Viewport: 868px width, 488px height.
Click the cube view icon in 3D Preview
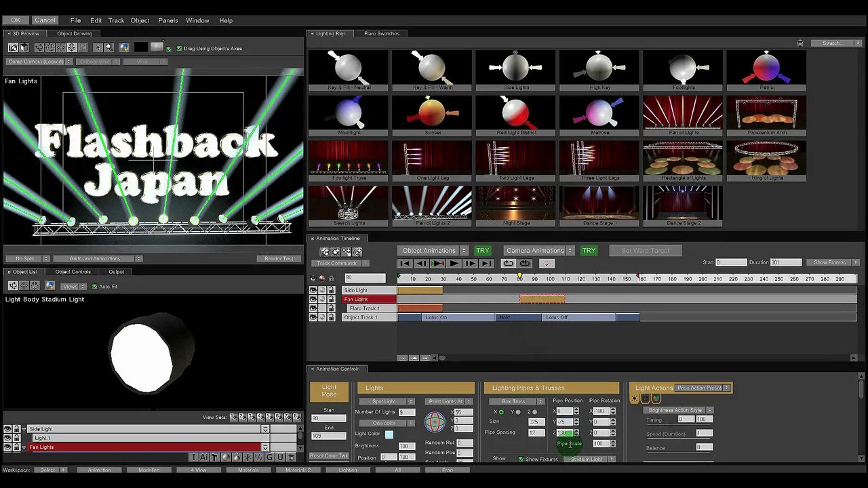tap(24, 47)
